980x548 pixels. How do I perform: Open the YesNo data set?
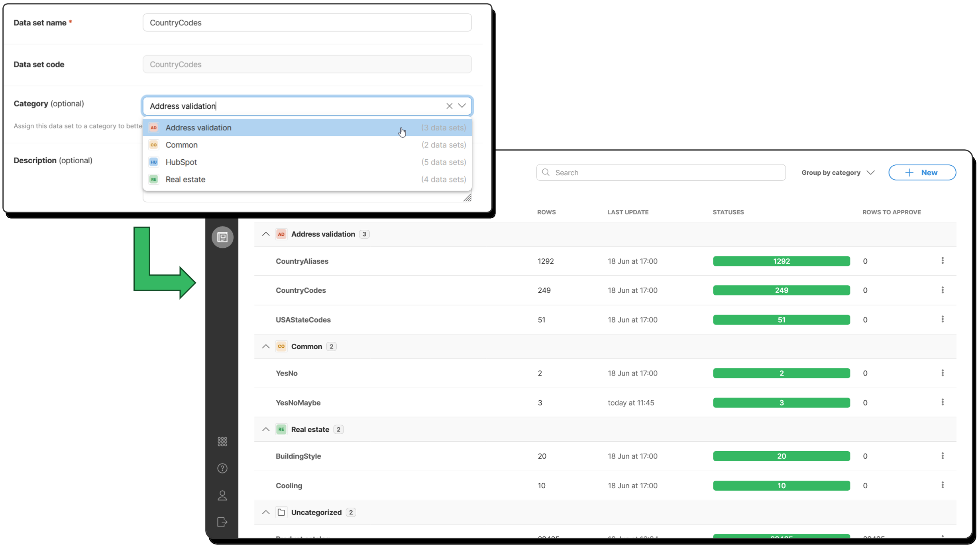[287, 373]
